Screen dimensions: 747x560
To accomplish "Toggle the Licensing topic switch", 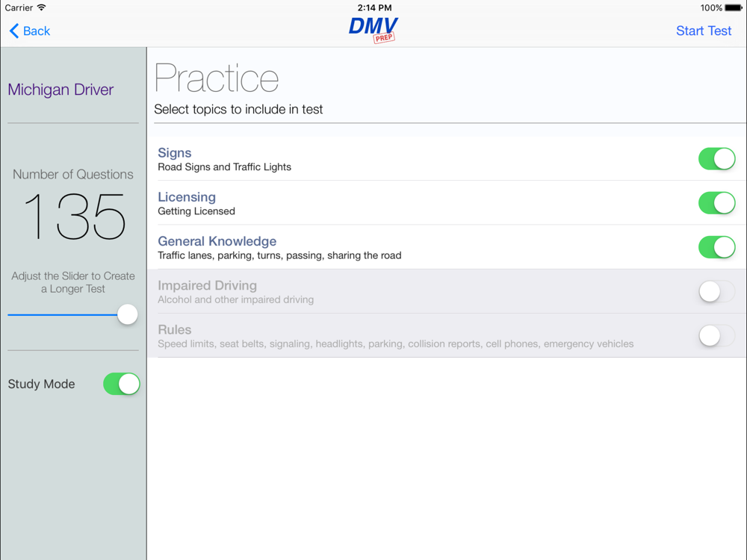I will pos(716,203).
